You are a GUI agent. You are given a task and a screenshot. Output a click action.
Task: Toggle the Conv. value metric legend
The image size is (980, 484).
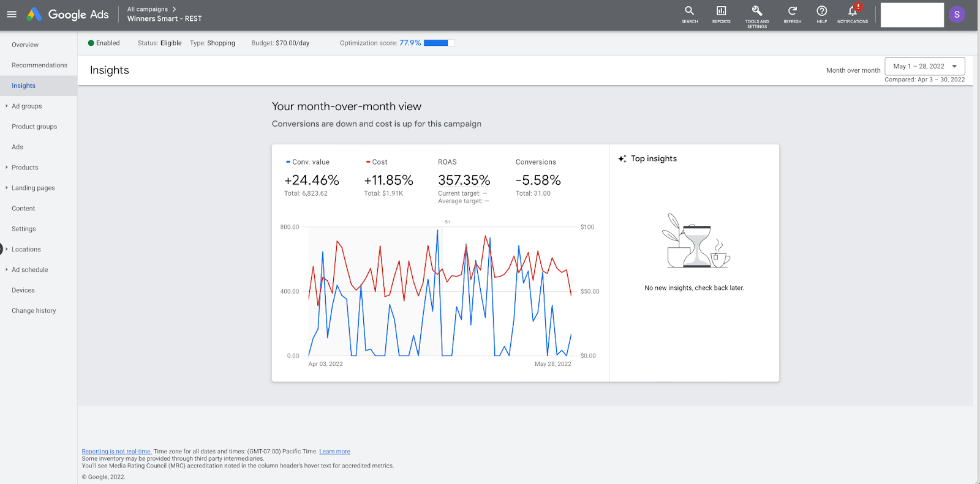point(307,162)
